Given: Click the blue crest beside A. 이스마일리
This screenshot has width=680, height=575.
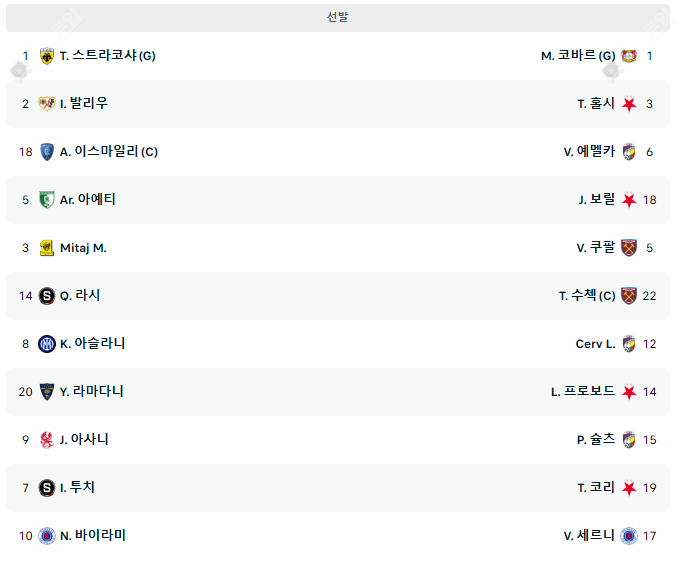Looking at the screenshot, I should (46, 152).
